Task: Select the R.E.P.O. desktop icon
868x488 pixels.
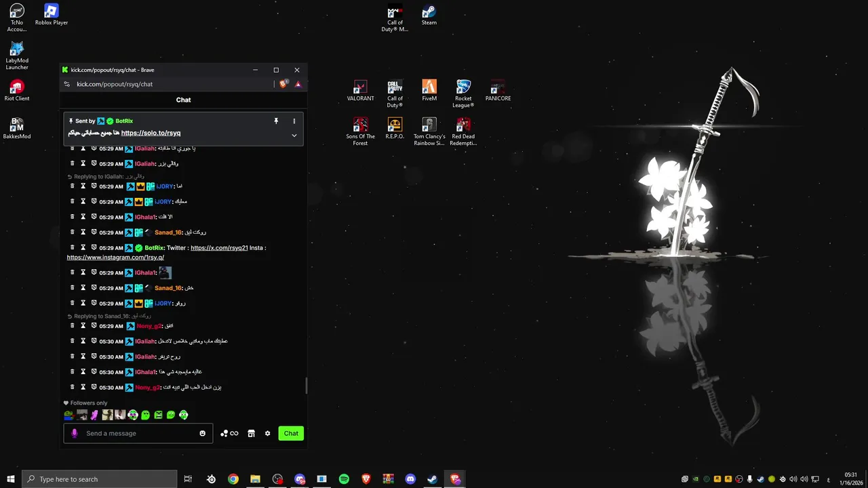Action: pos(395,129)
